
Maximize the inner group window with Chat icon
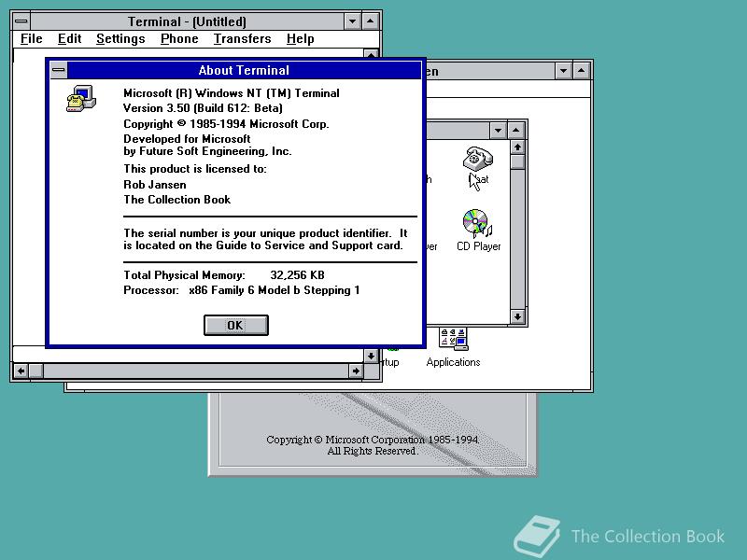coord(516,131)
